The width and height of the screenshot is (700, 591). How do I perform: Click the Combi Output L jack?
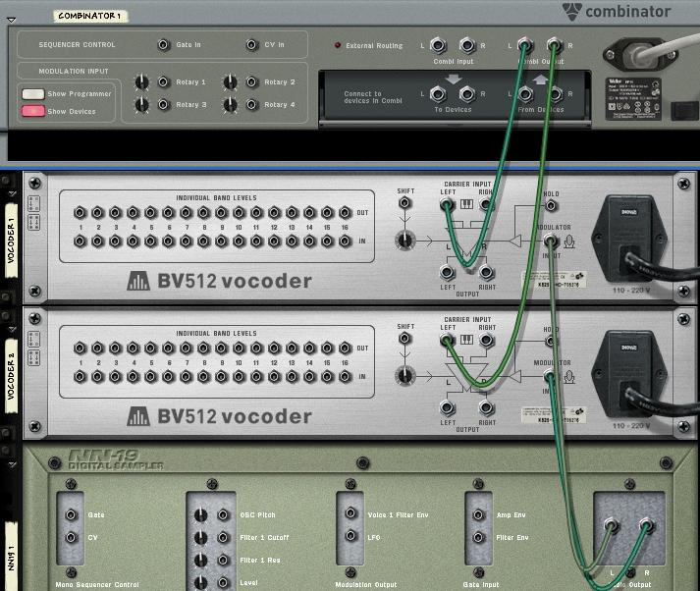click(x=525, y=45)
